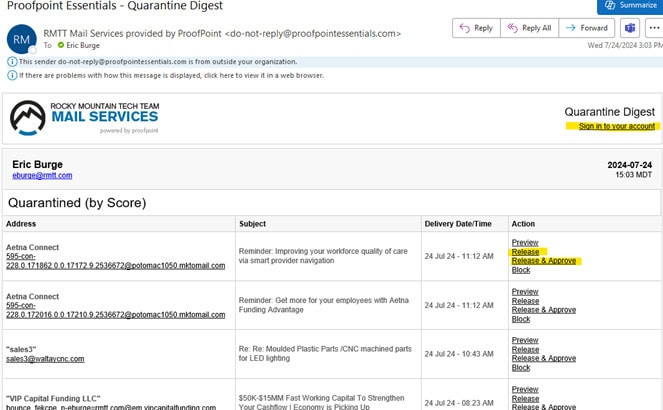Select the subject 'Reminder: Improving your workforce quality'
This screenshot has height=410, width=663.
323,256
